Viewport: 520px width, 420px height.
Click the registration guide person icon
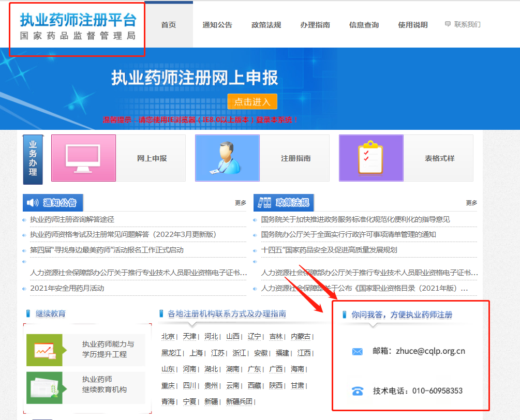(x=227, y=158)
